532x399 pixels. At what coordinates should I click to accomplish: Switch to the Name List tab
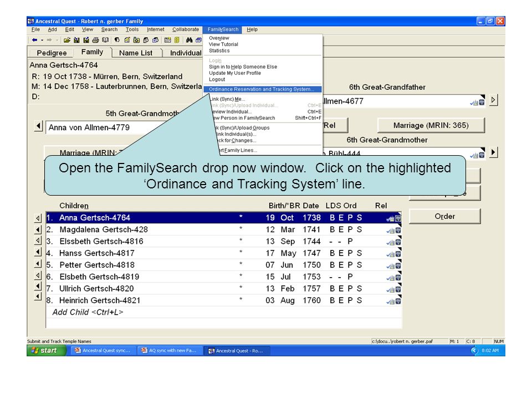(136, 53)
